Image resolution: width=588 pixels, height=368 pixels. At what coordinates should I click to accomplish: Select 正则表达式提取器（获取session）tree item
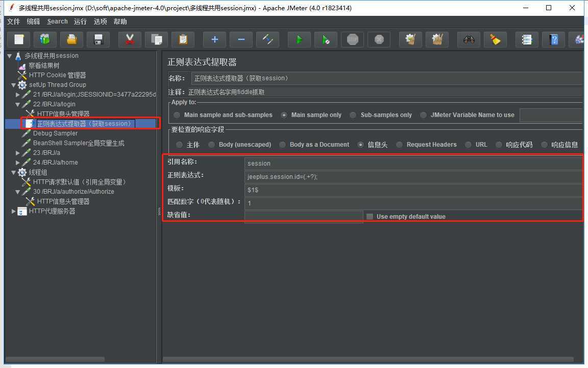pos(86,124)
